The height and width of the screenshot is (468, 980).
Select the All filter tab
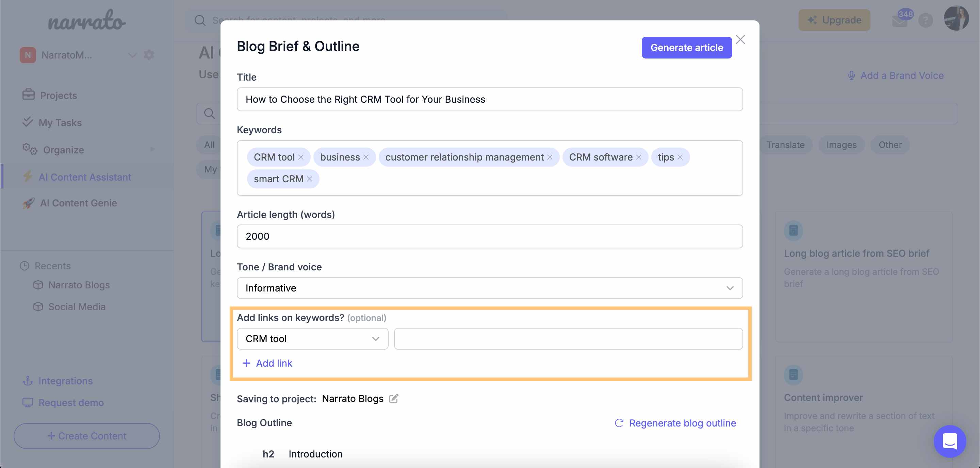(209, 145)
